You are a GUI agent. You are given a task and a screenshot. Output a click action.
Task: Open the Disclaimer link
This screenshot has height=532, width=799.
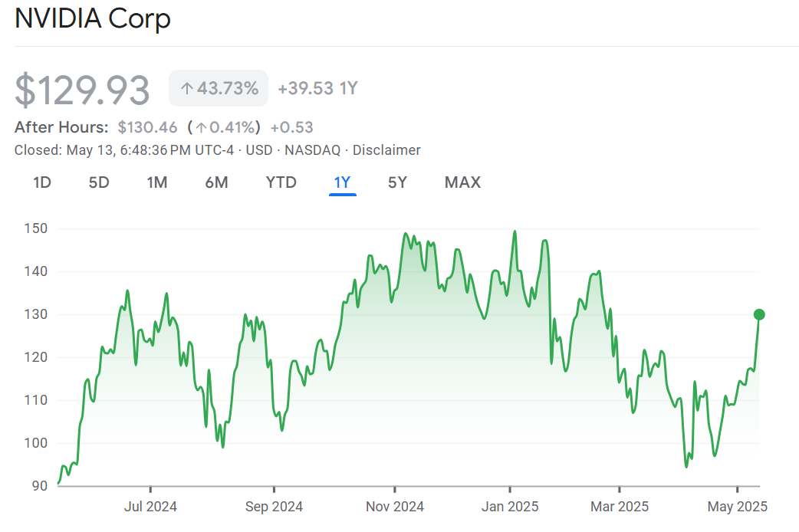[x=386, y=150]
